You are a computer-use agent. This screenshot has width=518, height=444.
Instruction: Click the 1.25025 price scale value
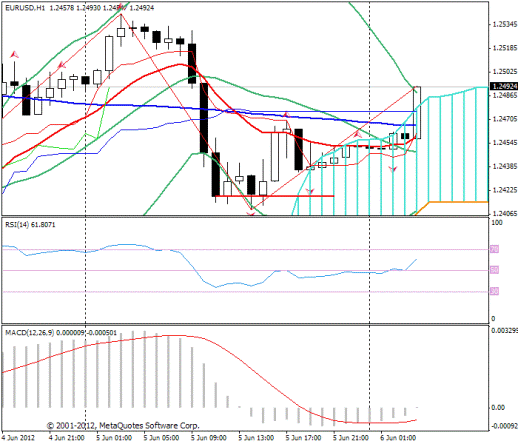point(505,72)
